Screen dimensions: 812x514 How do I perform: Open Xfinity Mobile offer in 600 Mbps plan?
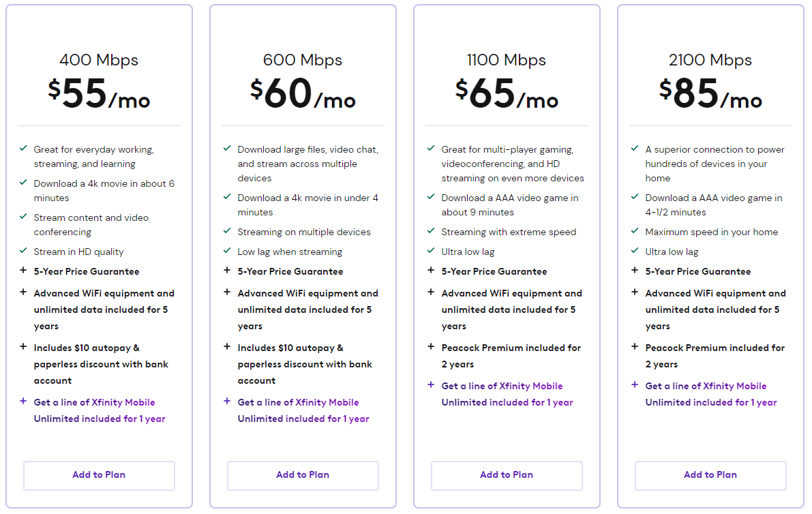(x=303, y=410)
